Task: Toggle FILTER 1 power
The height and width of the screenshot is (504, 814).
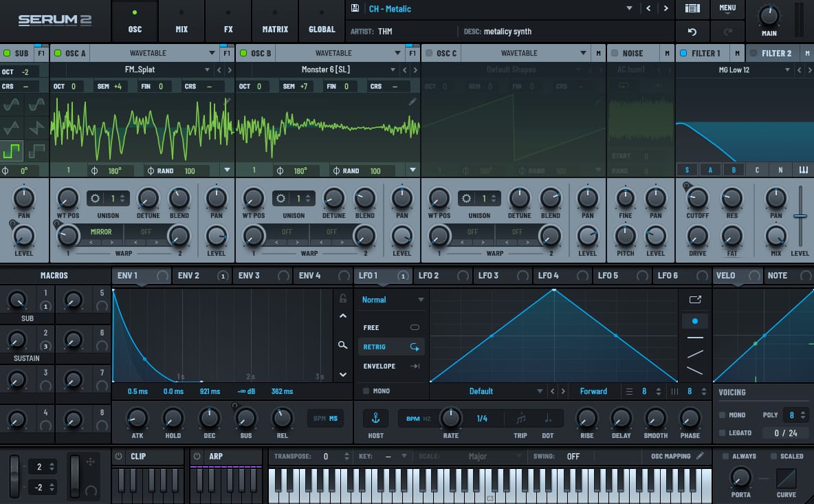Action: point(683,53)
